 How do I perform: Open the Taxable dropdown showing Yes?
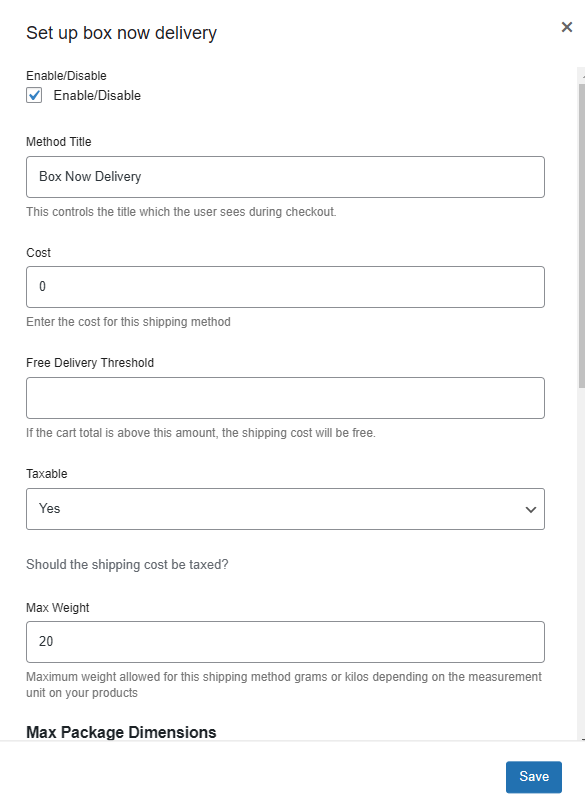(285, 509)
